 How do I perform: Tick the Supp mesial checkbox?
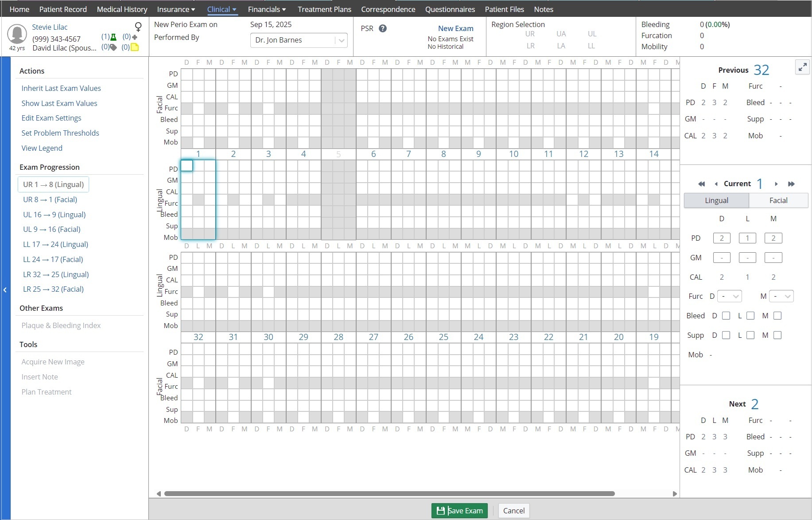[x=777, y=335]
